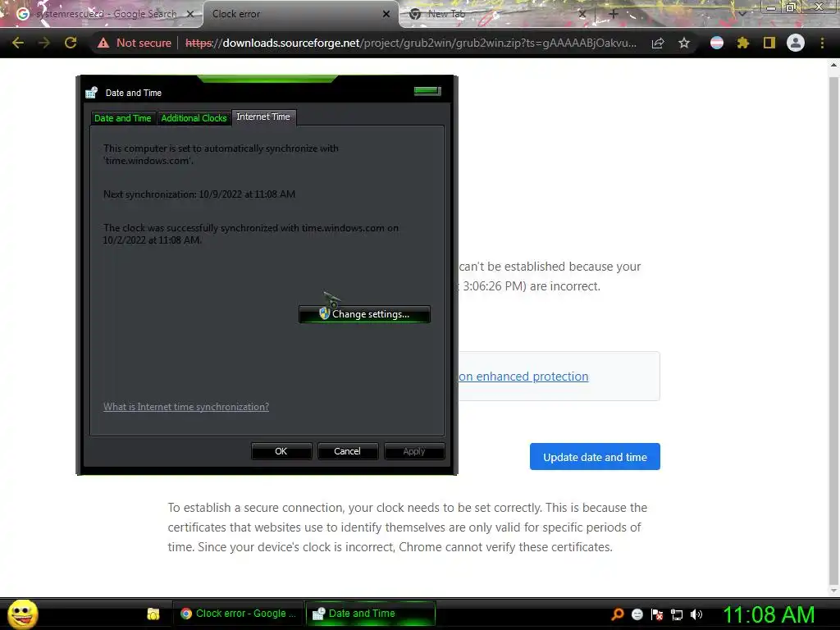The image size is (840, 630).
Task: Click Cancel in Date and Time dialog
Action: tap(347, 451)
